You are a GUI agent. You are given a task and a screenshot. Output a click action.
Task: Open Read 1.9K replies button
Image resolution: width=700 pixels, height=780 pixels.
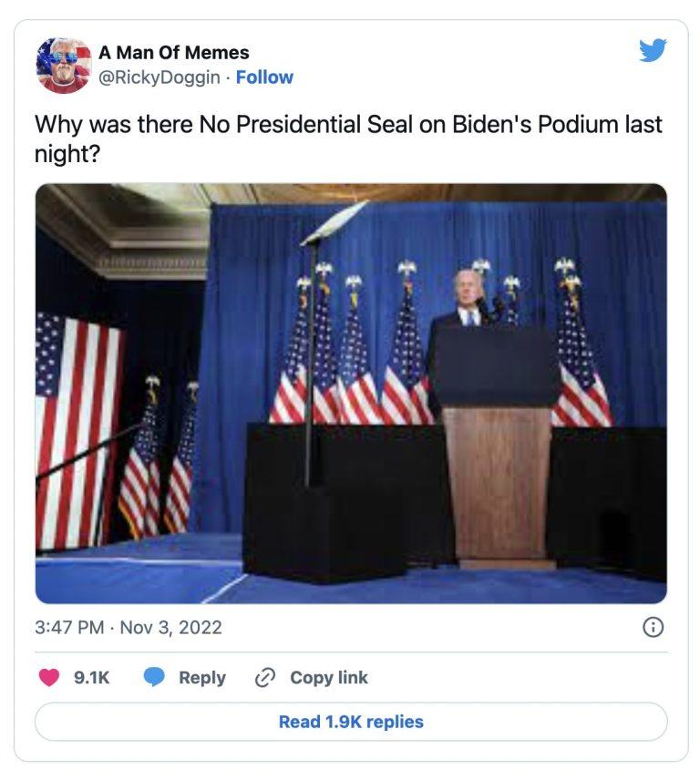pyautogui.click(x=351, y=722)
